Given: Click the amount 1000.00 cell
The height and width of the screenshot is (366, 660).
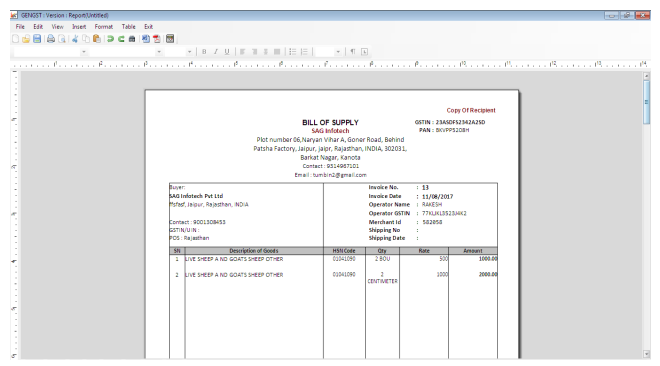Looking at the screenshot, I should point(488,259).
